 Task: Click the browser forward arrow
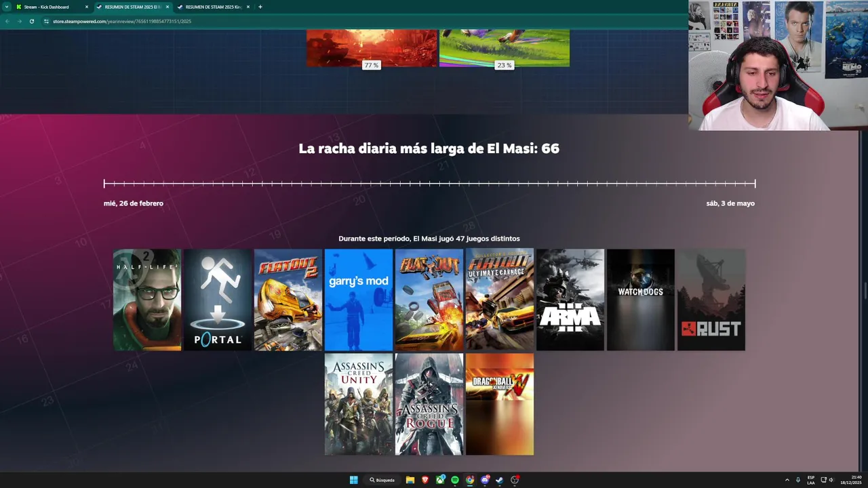point(19,21)
